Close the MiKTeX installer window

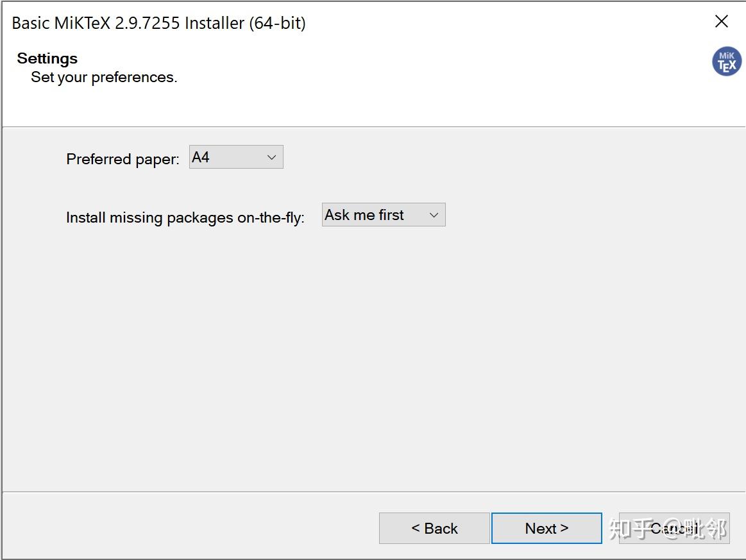pos(722,22)
